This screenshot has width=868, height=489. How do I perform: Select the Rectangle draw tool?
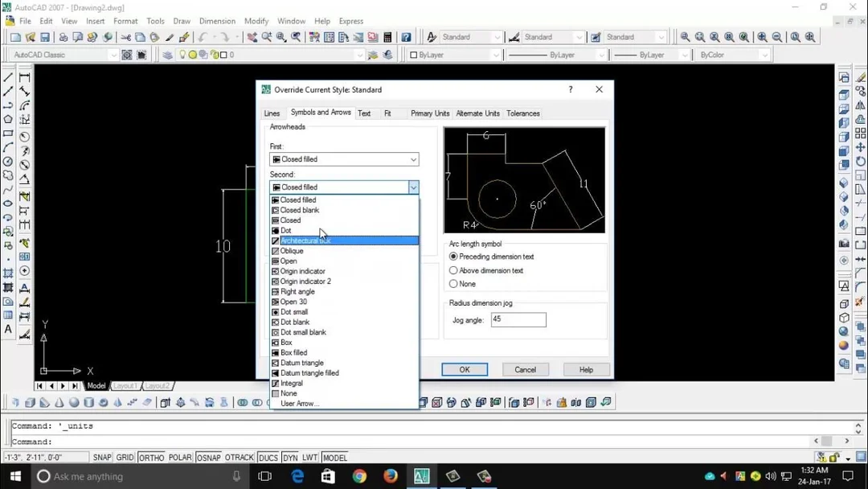(x=8, y=134)
